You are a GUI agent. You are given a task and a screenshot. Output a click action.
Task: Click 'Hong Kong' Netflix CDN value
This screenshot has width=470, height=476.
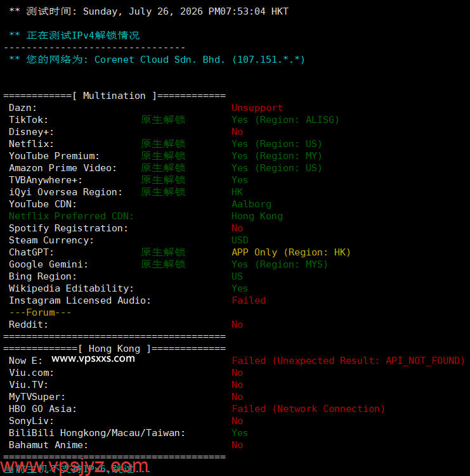click(257, 216)
